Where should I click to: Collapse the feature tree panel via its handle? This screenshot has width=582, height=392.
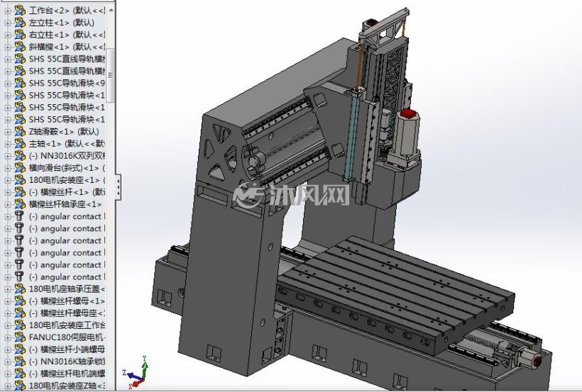pos(118,187)
